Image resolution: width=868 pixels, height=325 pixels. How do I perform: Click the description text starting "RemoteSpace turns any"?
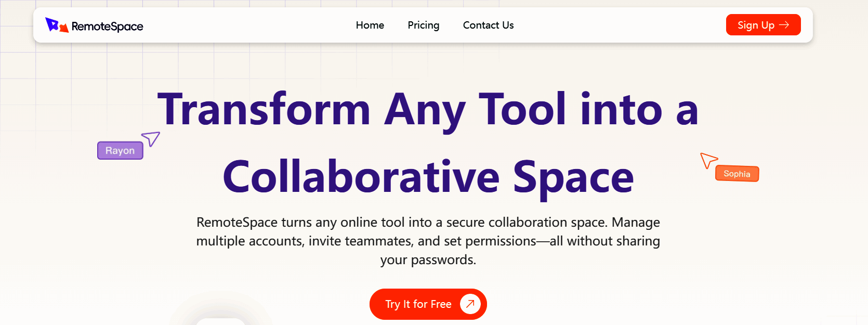coord(428,241)
